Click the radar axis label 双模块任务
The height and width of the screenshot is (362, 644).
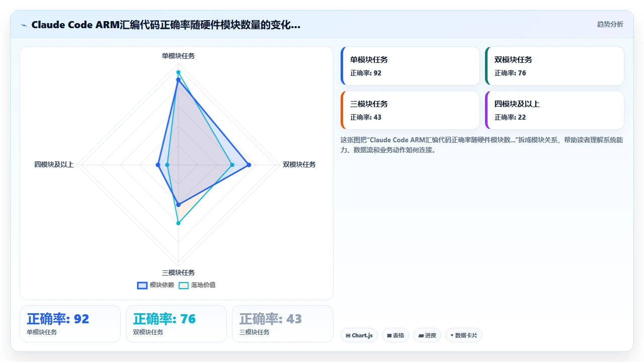click(x=299, y=164)
